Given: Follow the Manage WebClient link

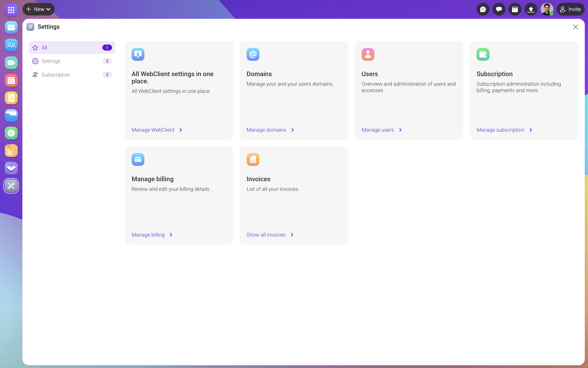Looking at the screenshot, I should [x=153, y=130].
